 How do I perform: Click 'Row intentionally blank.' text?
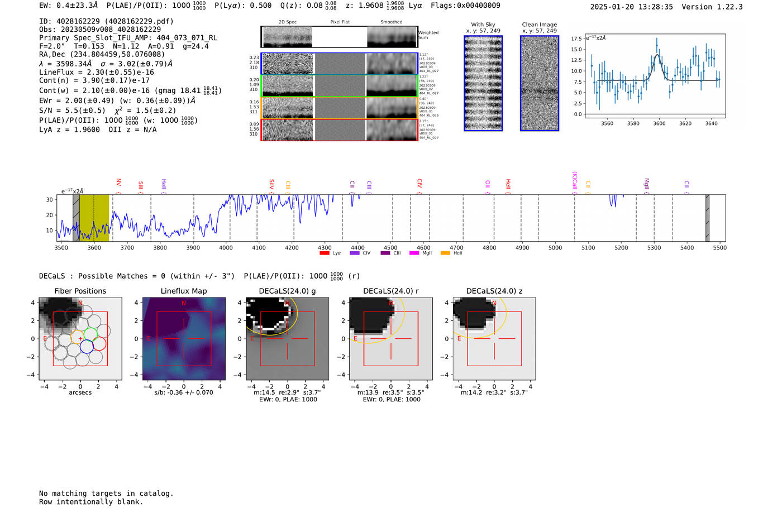91,502
